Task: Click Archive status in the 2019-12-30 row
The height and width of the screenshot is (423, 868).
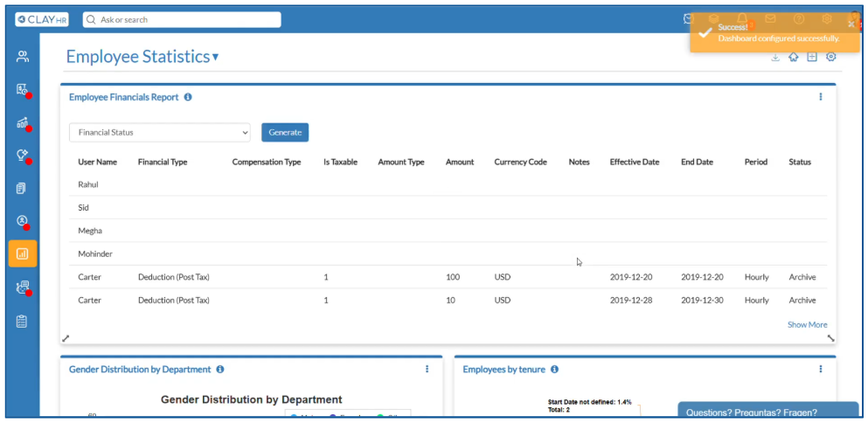Action: [x=802, y=300]
